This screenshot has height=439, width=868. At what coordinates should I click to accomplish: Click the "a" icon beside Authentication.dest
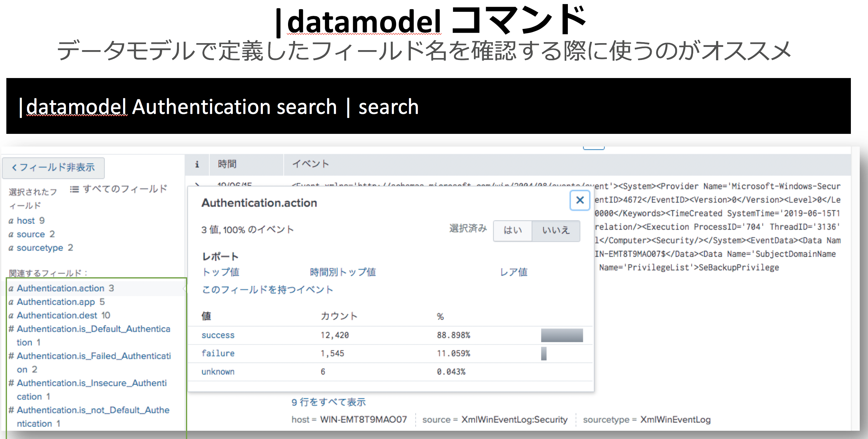coord(11,315)
